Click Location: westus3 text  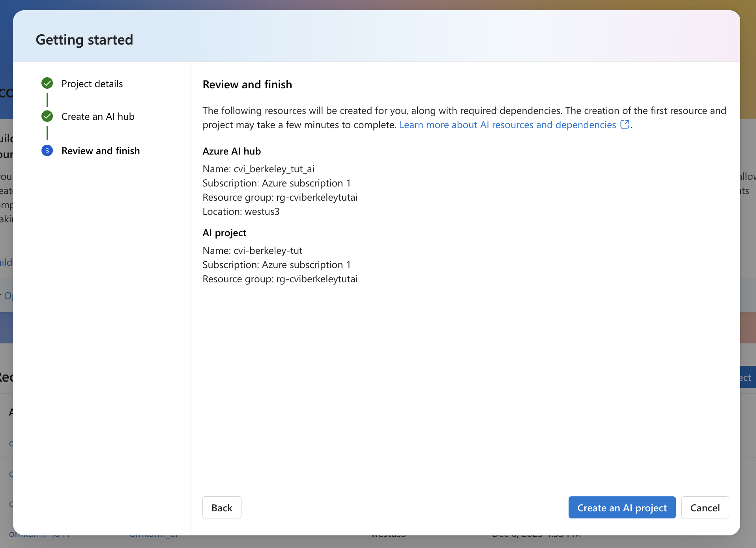click(241, 211)
